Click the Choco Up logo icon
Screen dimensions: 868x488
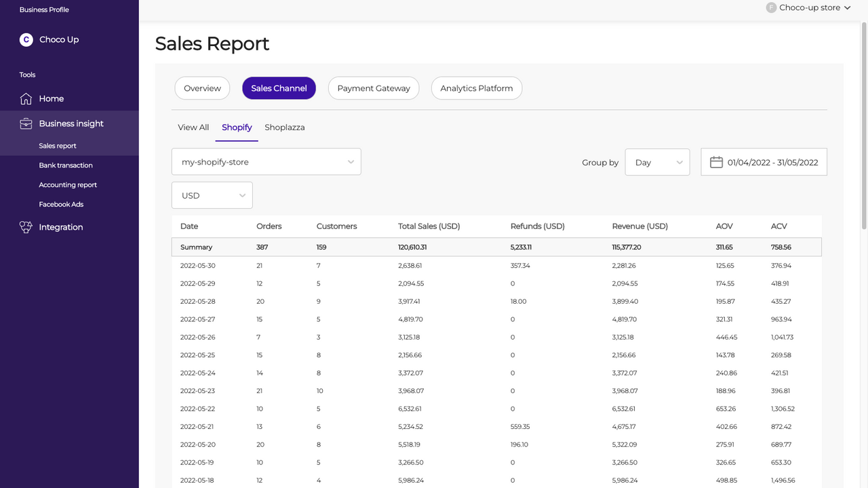tap(25, 39)
